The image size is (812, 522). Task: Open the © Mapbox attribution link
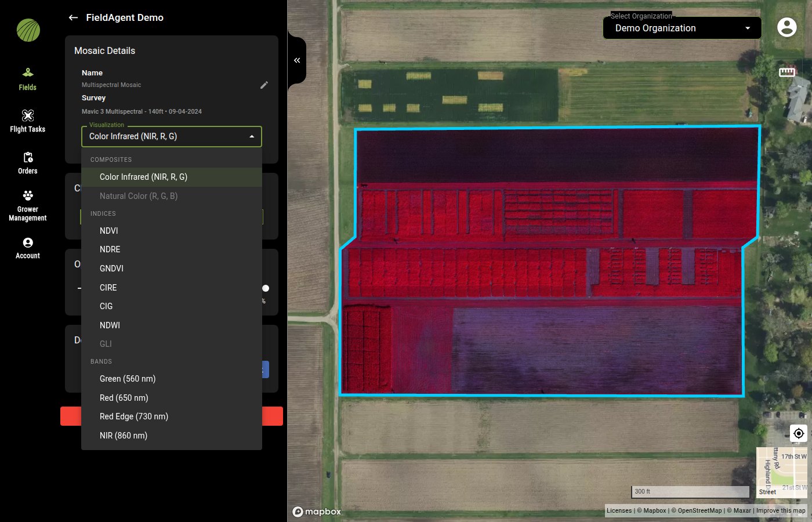[x=651, y=510]
